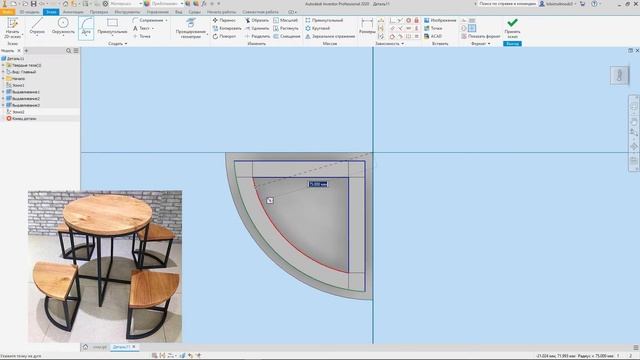This screenshot has height=360, width=640.
Task: Choose the Fillet (Сопряжение) tool
Action: click(150, 20)
